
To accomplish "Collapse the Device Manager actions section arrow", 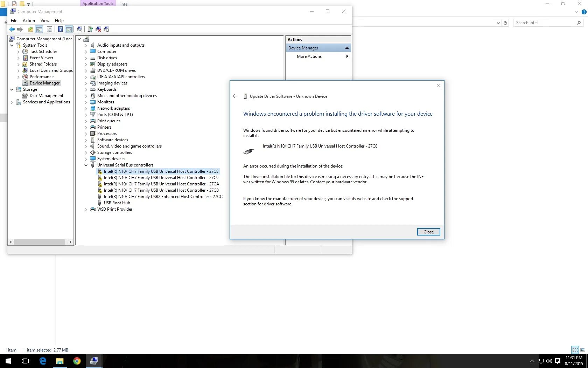I will click(347, 48).
